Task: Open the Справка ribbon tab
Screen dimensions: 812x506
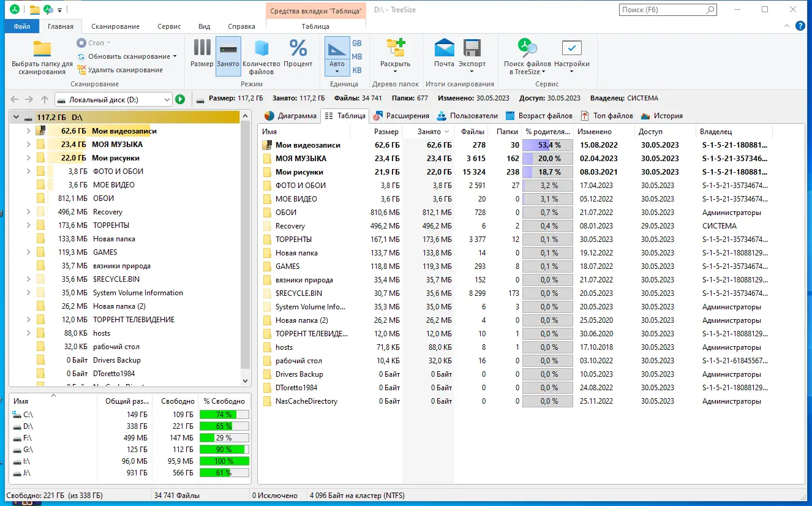Action: (x=241, y=26)
